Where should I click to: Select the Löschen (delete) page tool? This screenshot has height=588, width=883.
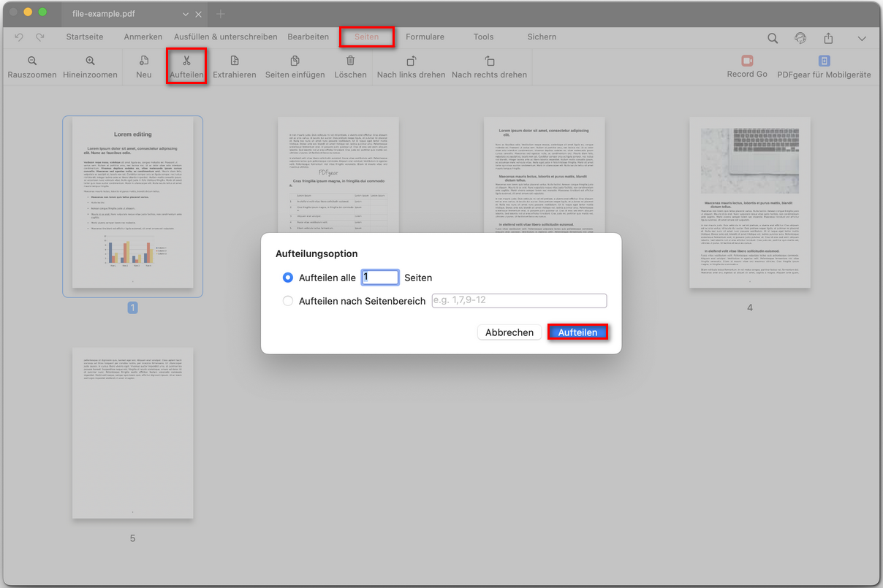click(x=350, y=66)
